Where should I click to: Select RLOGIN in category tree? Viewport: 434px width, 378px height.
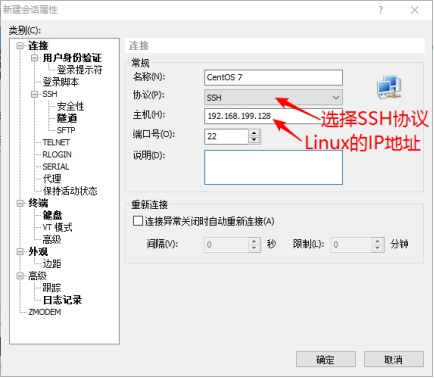pos(57,155)
